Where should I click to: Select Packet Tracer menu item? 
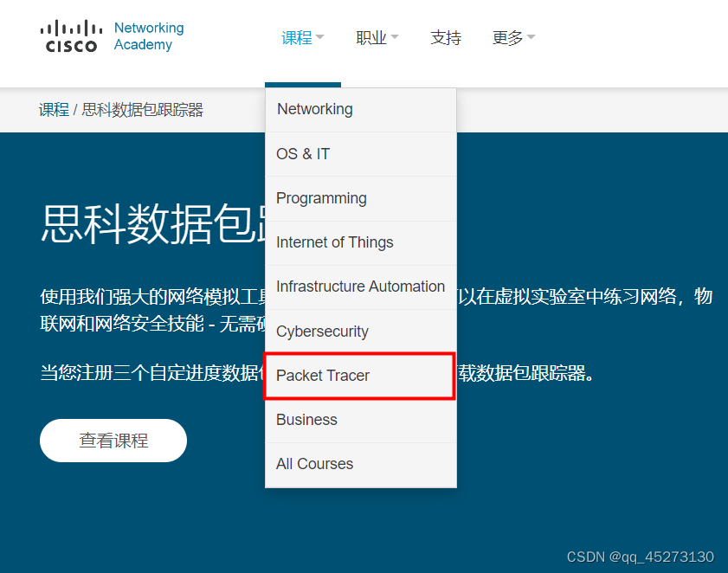pyautogui.click(x=361, y=376)
